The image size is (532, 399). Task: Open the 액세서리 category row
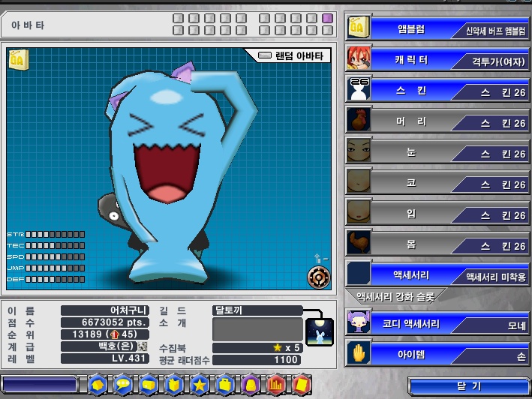[x=437, y=274]
